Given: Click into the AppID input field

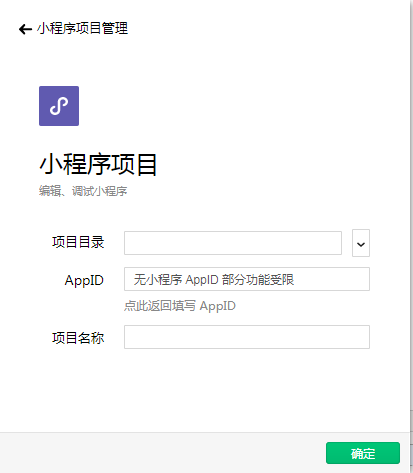Looking at the screenshot, I should click(x=247, y=279).
